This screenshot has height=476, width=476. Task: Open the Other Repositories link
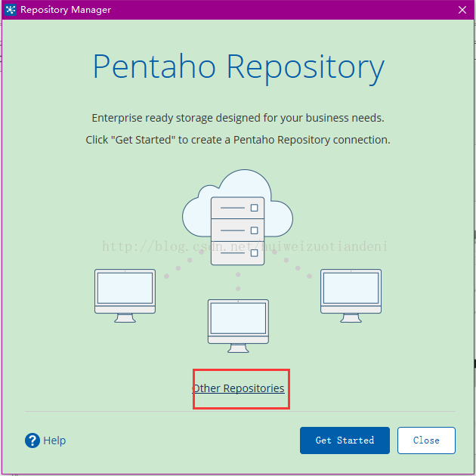[x=238, y=388]
